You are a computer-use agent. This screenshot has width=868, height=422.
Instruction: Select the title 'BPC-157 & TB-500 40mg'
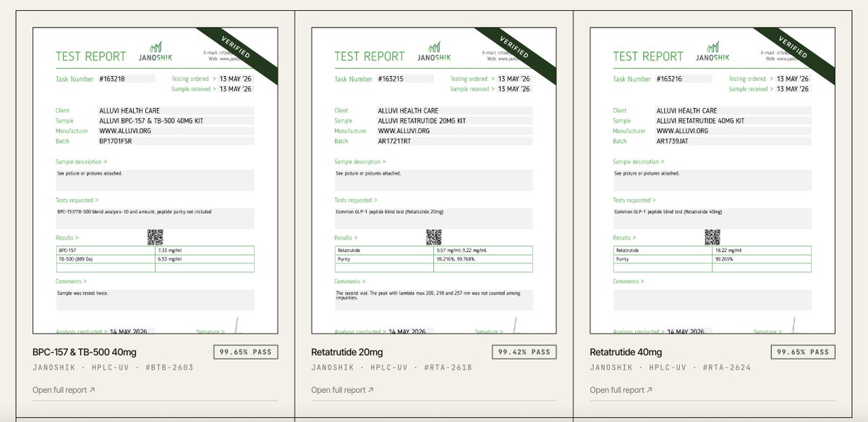[x=85, y=353]
